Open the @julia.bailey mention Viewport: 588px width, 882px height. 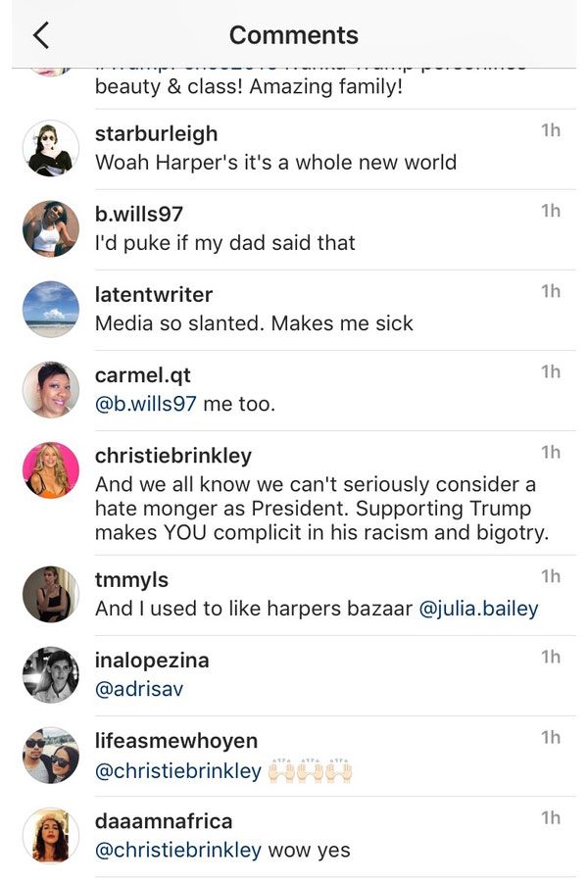479,609
